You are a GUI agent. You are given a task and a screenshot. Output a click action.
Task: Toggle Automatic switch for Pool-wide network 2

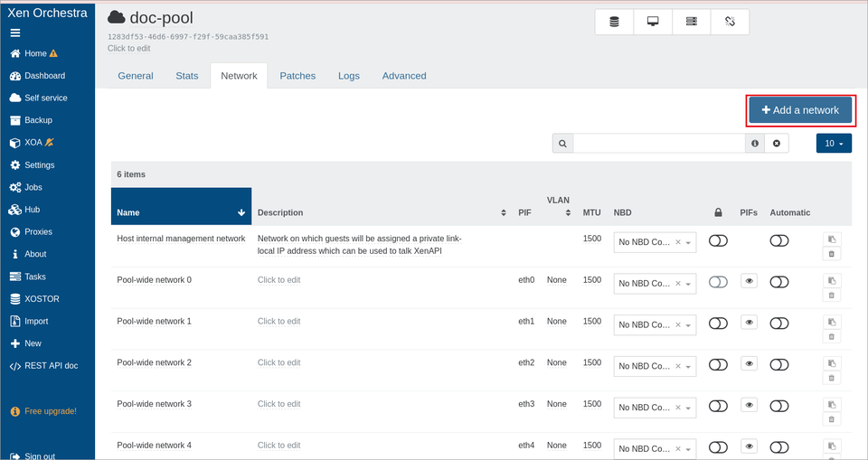[778, 365]
